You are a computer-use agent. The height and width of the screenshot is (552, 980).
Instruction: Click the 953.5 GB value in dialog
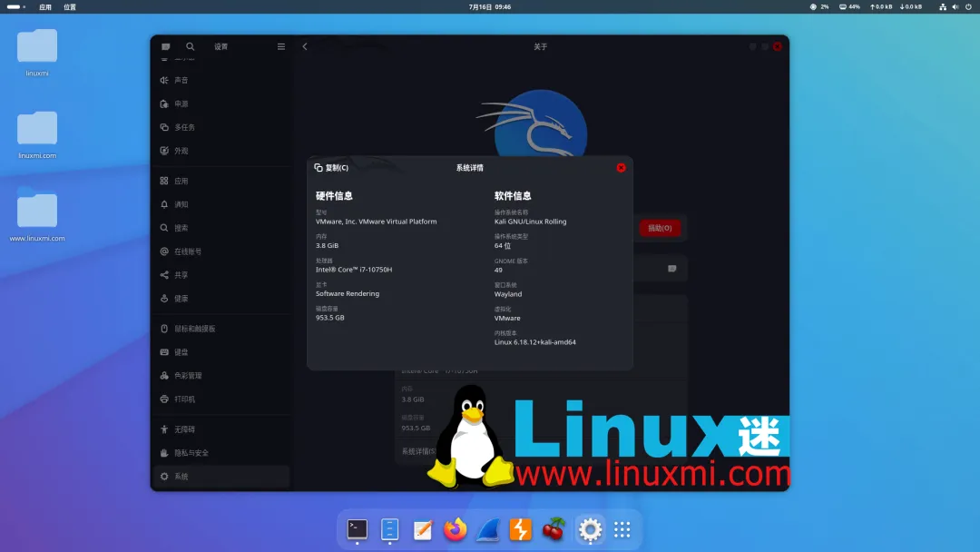330,318
